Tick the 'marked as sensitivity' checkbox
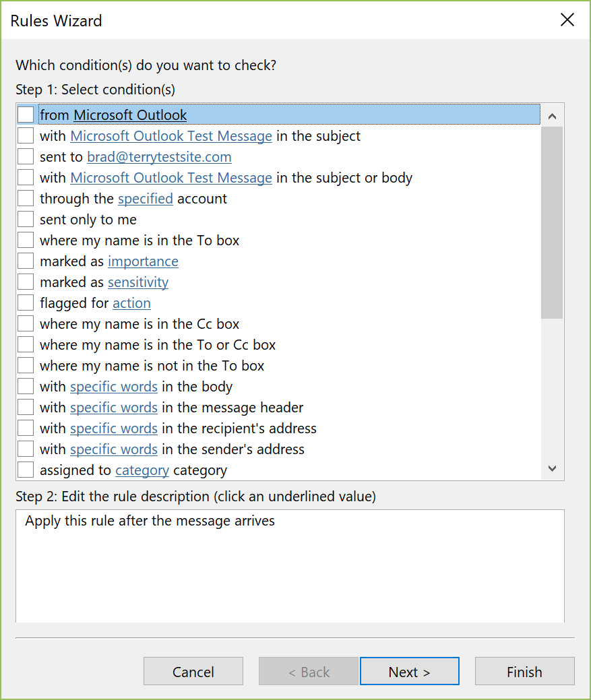The height and width of the screenshot is (700, 591). click(26, 282)
